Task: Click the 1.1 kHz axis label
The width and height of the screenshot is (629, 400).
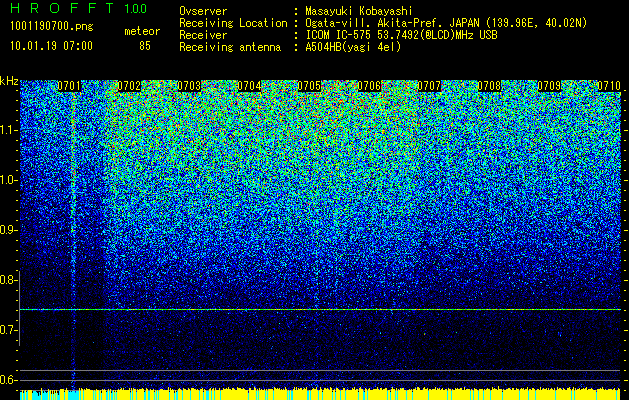Action: pyautogui.click(x=7, y=130)
